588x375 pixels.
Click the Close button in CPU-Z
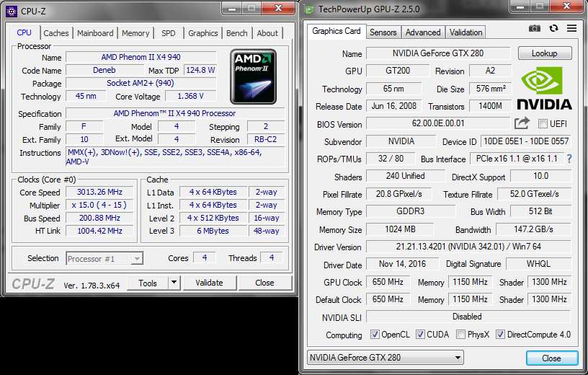point(264,283)
